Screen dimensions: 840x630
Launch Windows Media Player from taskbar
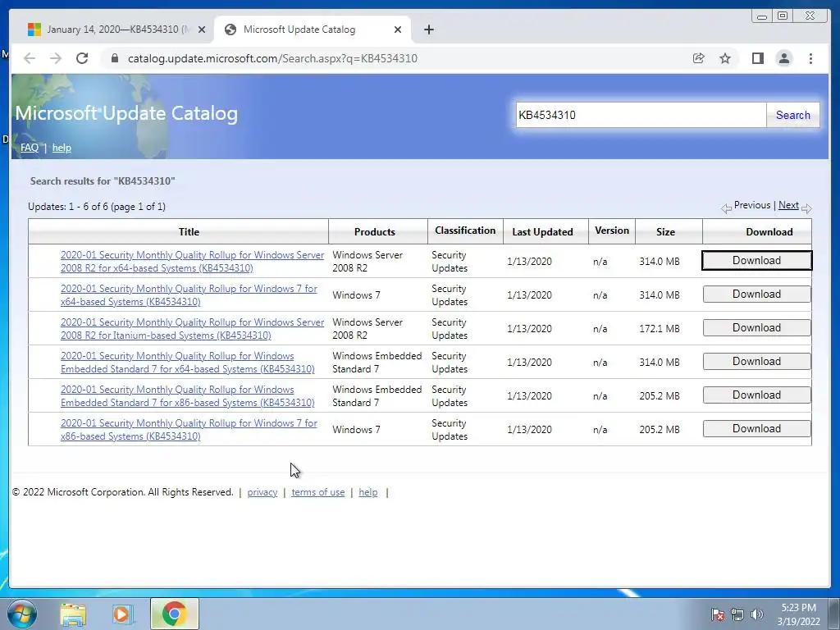[123, 614]
